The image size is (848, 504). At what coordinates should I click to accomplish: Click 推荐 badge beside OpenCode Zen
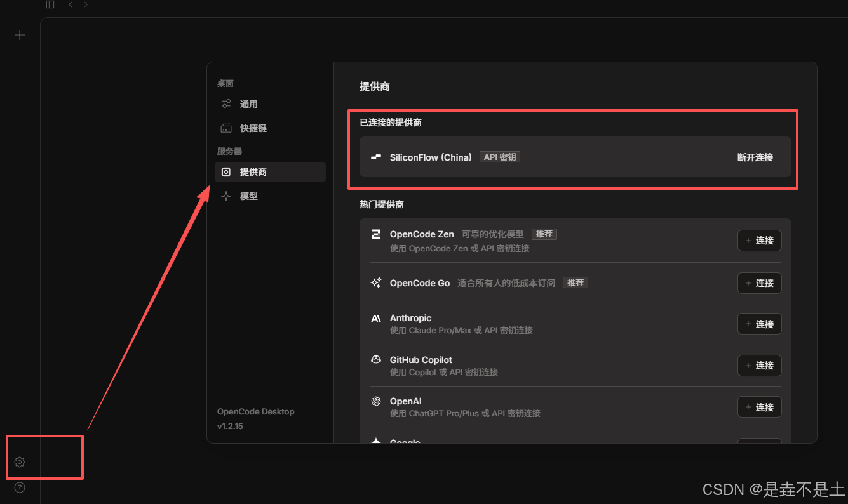544,234
